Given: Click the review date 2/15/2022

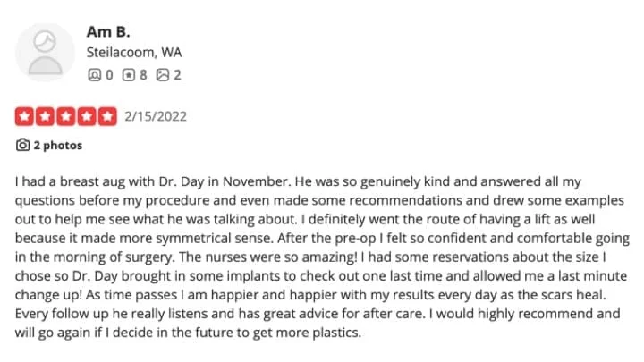Looking at the screenshot, I should 155,116.
